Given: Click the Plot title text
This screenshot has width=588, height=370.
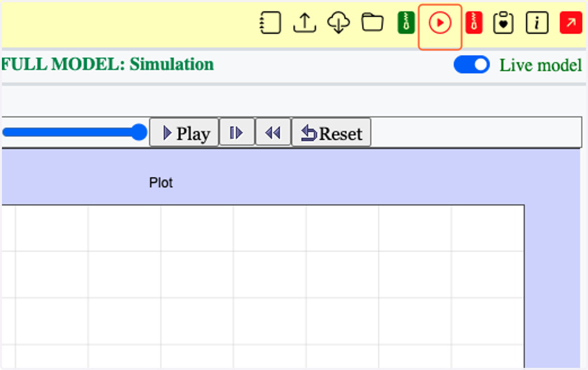Looking at the screenshot, I should (x=161, y=183).
